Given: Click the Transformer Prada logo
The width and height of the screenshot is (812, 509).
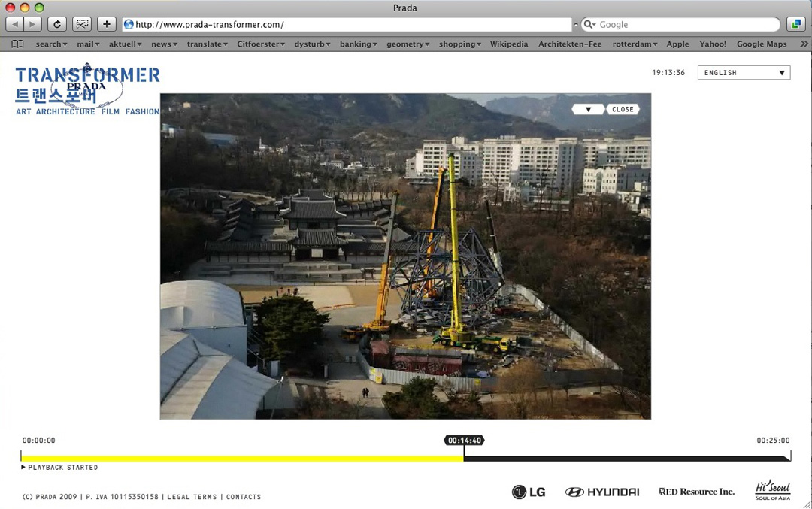Looking at the screenshot, I should pos(87,89).
